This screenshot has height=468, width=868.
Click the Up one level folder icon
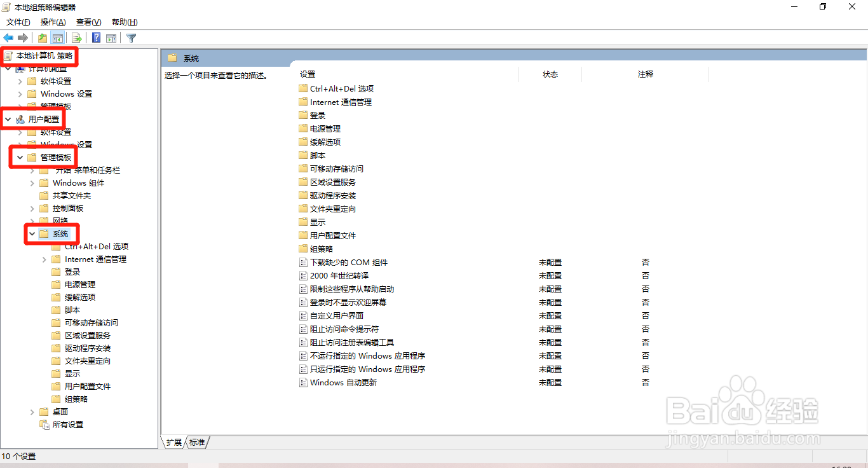[42, 38]
